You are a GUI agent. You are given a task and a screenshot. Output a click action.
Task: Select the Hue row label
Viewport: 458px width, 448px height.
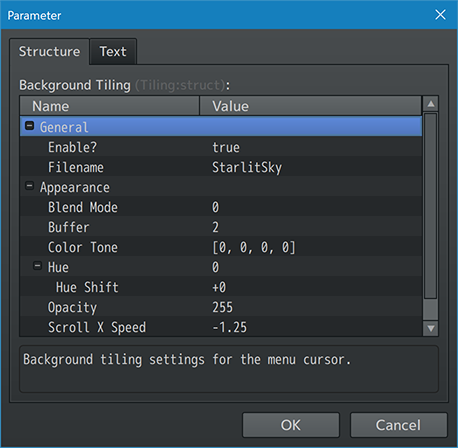click(x=58, y=267)
